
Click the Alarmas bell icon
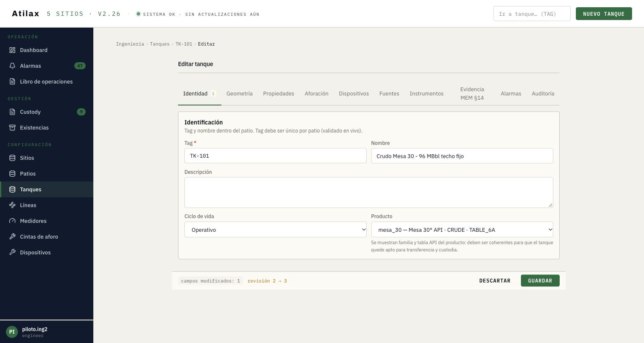[x=12, y=66]
